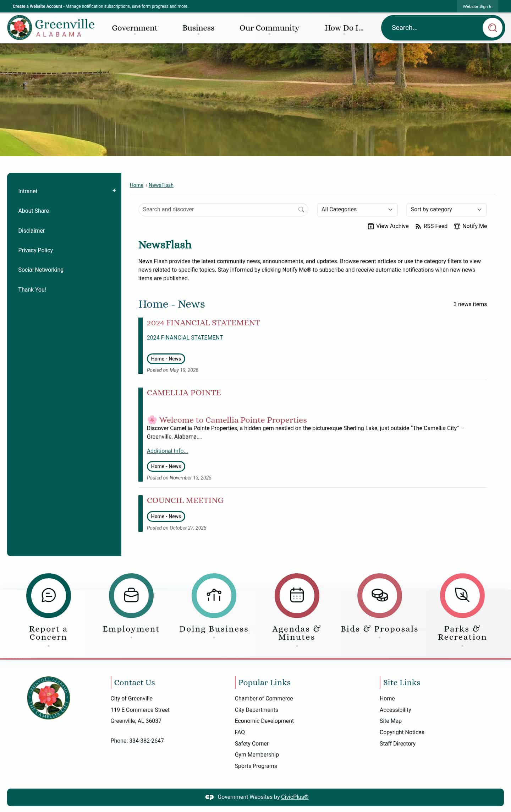The width and height of the screenshot is (511, 812).
Task: Click the Home site link in footer
Action: coord(387,698)
